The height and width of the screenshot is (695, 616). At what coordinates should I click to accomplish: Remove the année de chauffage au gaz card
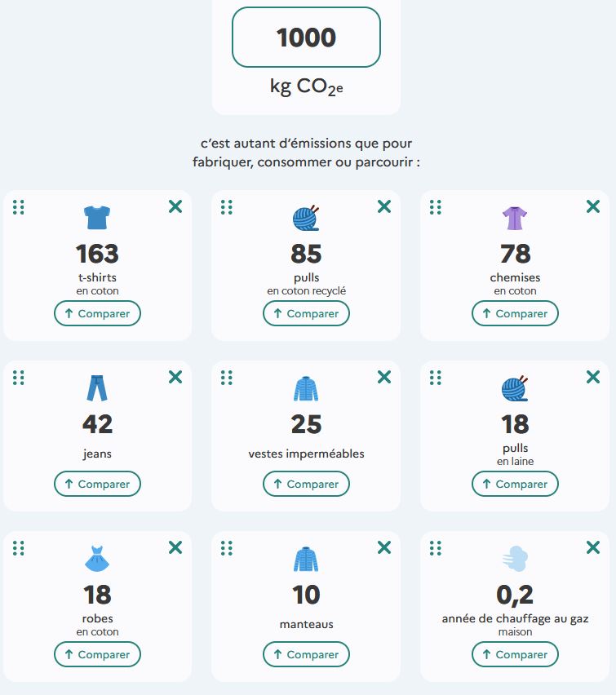click(x=593, y=548)
